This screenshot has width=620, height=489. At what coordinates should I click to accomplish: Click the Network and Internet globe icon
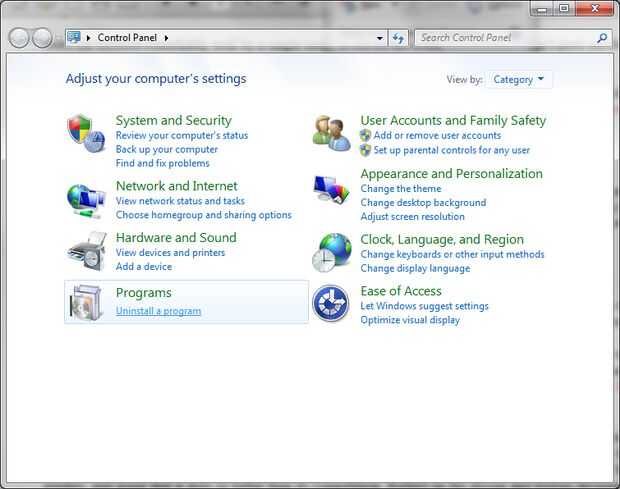[86, 201]
